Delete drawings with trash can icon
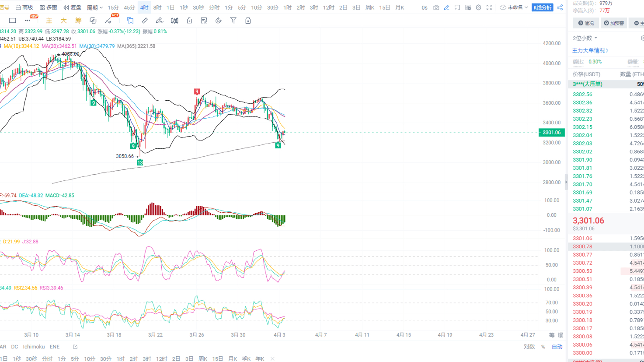Image resolution: width=644 pixels, height=362 pixels. (x=248, y=21)
